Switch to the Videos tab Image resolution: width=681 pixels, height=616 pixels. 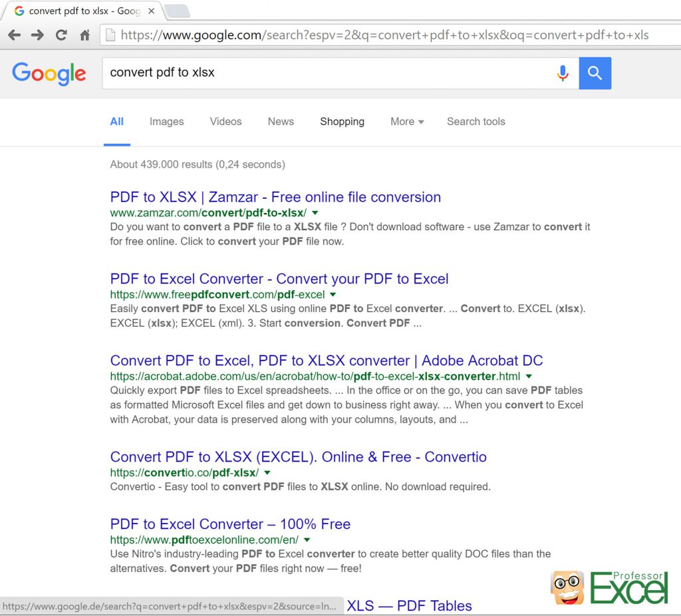pos(226,122)
